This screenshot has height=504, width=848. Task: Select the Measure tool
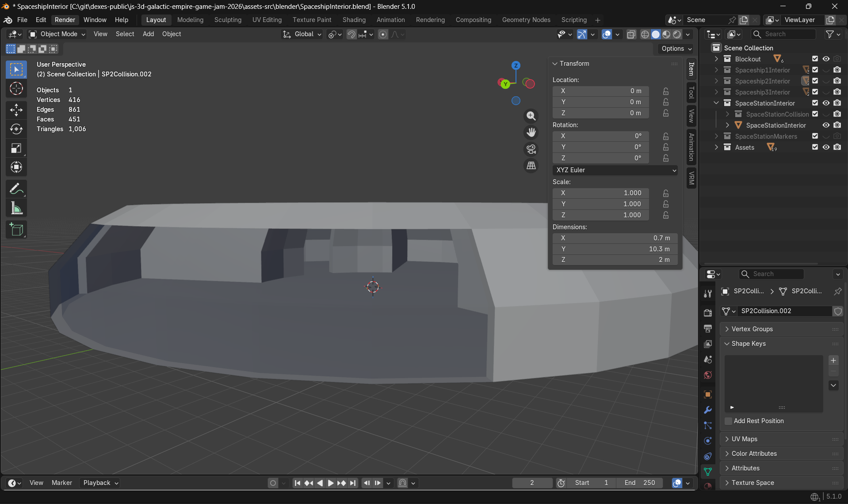(16, 208)
